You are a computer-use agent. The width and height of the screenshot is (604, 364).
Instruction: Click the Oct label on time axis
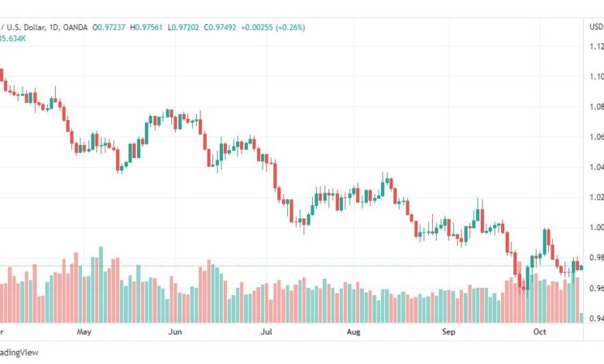(x=540, y=331)
